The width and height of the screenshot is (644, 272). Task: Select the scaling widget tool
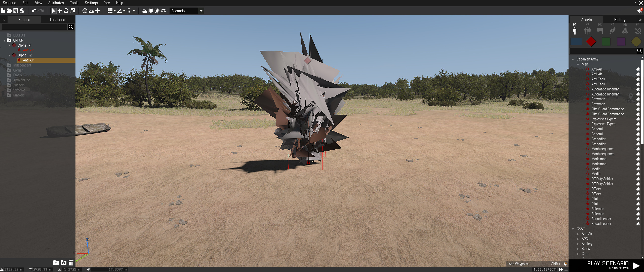72,11
